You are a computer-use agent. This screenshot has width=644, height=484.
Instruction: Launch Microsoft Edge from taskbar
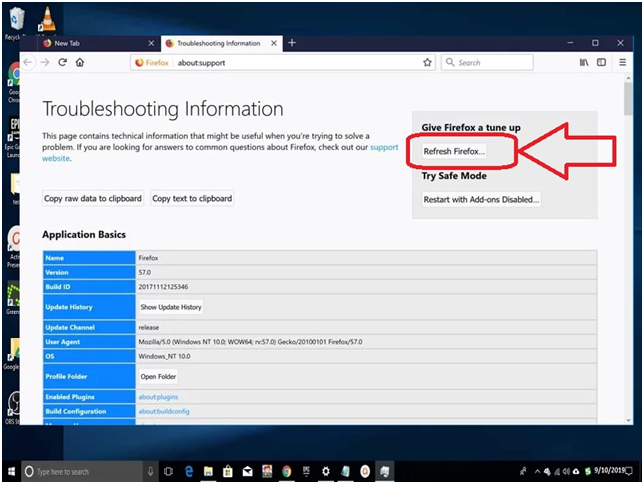click(x=189, y=472)
